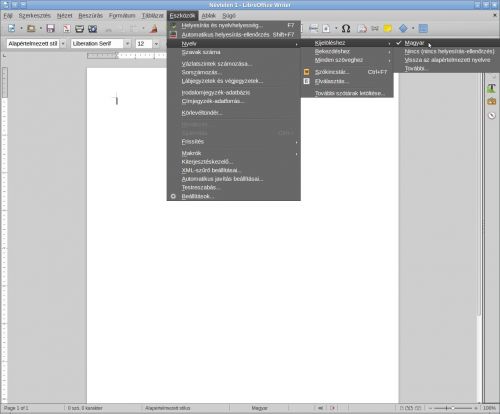Open sidebar Gallery panel icon
500x414 pixels.
click(x=492, y=101)
